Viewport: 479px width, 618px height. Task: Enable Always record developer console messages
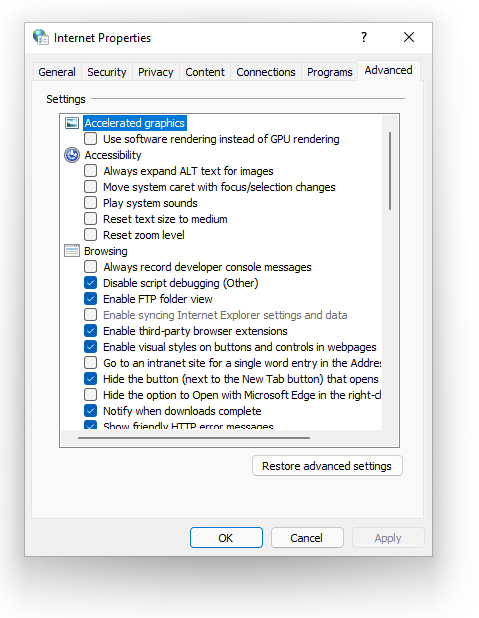(91, 267)
